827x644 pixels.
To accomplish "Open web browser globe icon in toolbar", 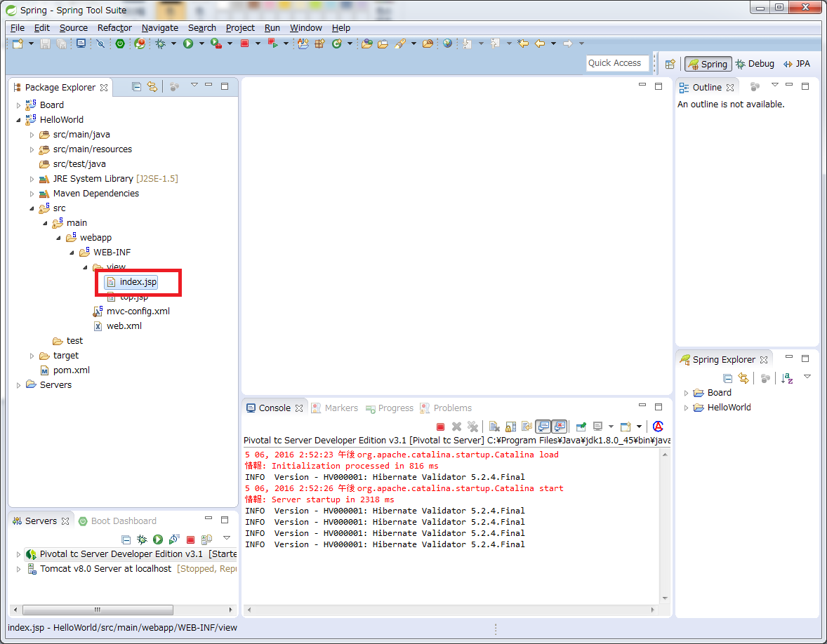I will (x=448, y=43).
